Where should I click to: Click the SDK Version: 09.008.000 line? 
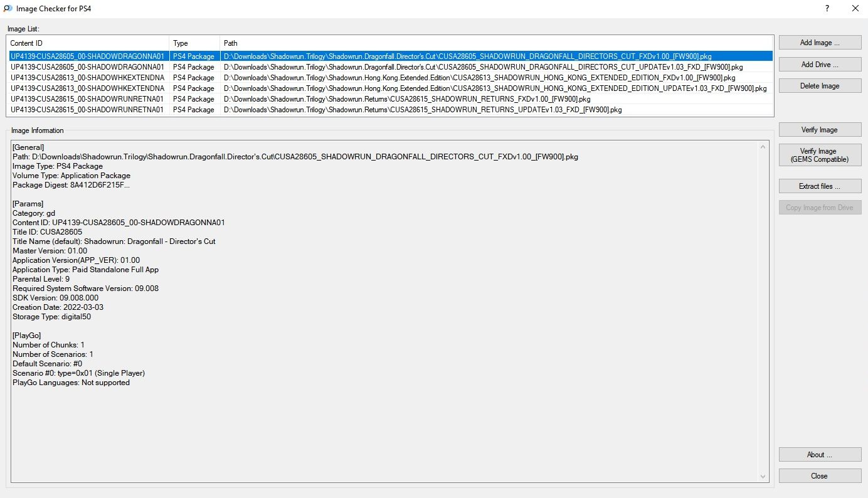click(55, 298)
